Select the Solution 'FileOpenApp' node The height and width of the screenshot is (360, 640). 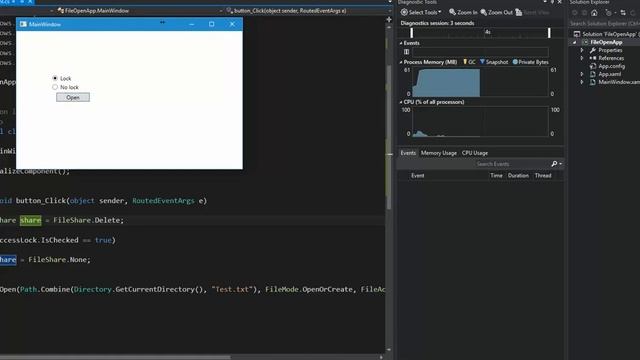tap(608, 34)
